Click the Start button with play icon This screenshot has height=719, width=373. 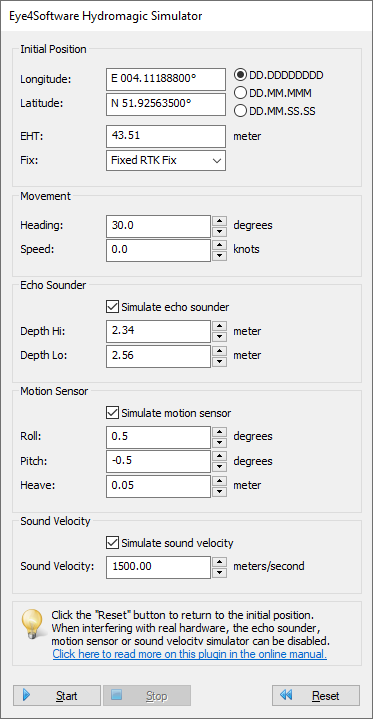[x=57, y=695]
